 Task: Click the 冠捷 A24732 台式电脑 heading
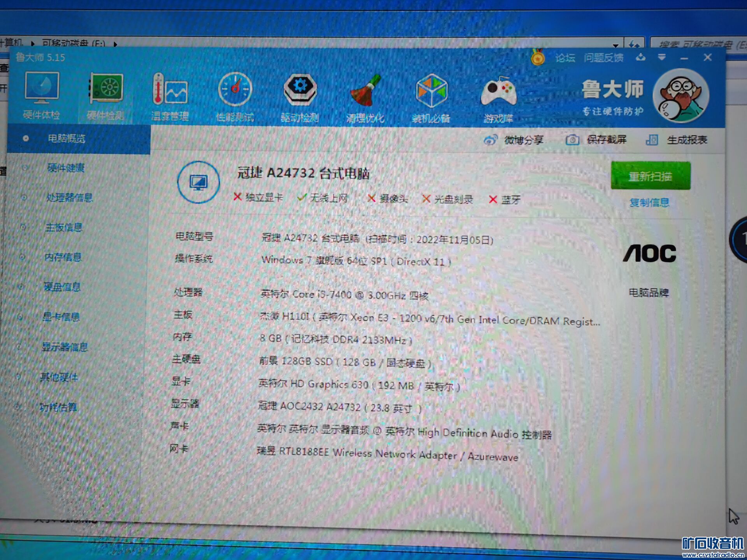click(x=303, y=173)
